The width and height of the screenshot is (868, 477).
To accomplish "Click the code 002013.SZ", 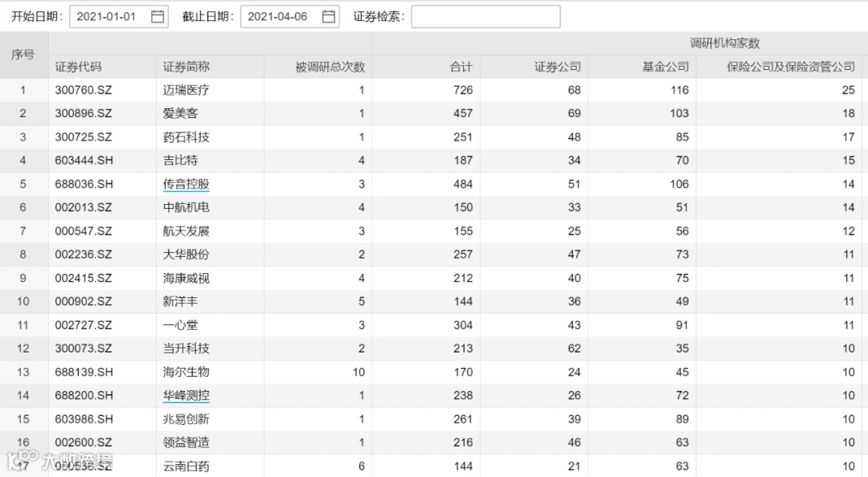I will point(83,207).
